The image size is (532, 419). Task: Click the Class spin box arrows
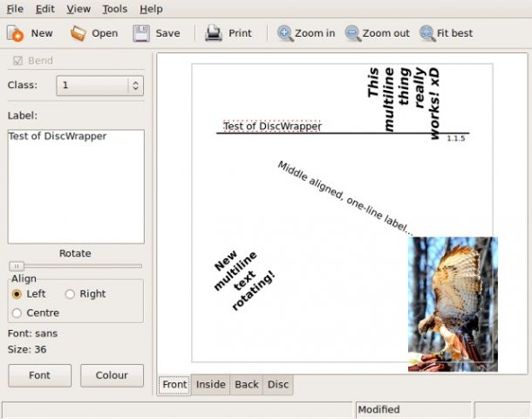[x=136, y=86]
